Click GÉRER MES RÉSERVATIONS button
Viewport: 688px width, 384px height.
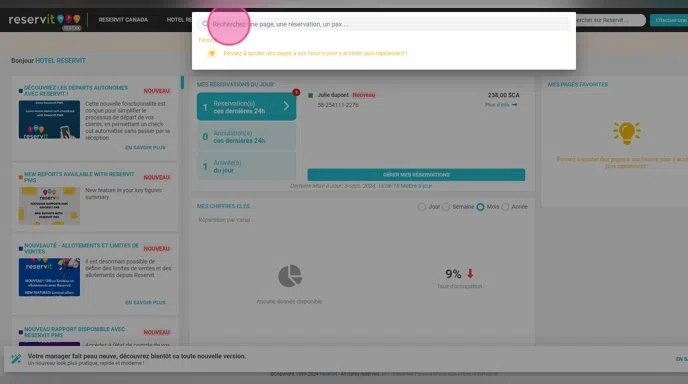click(416, 175)
